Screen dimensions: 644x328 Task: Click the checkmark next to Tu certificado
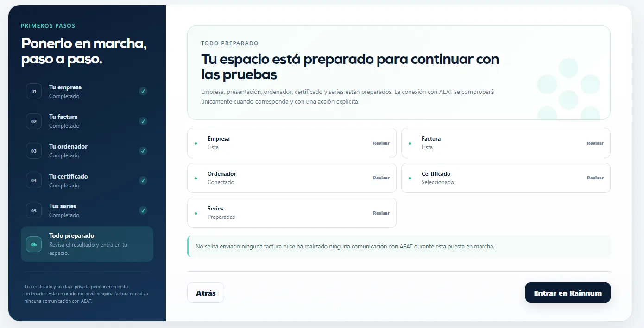tap(143, 180)
